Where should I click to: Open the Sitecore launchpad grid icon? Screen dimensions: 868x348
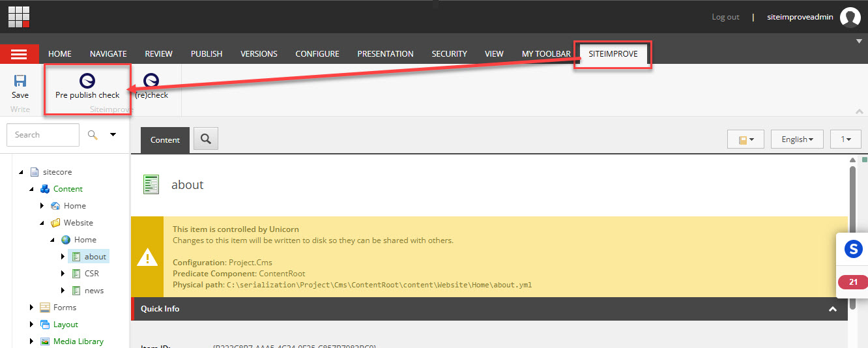click(19, 17)
